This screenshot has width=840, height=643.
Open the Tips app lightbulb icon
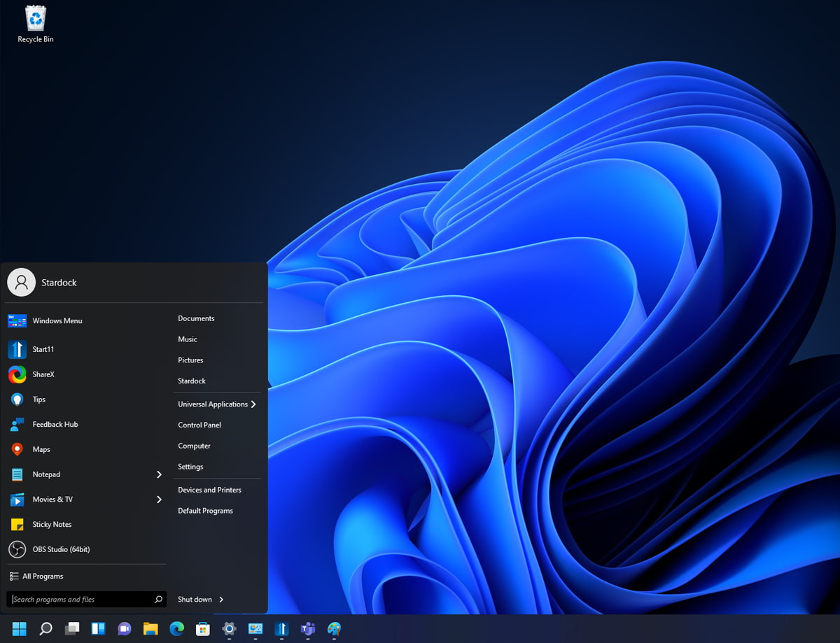coord(17,400)
